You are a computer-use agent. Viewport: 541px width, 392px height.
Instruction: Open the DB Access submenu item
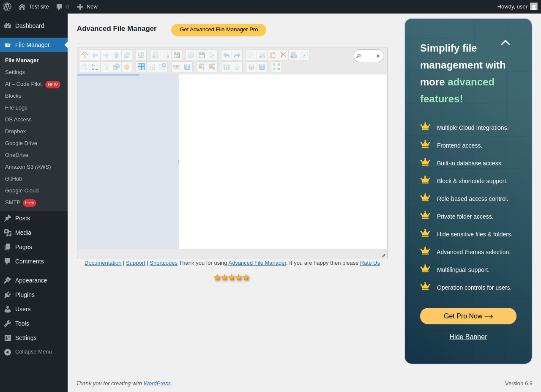pos(34,120)
